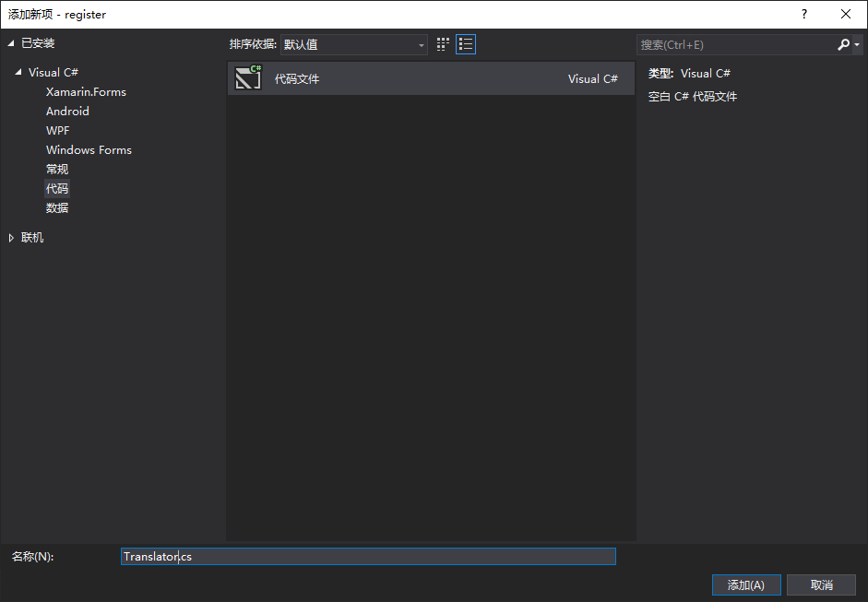
Task: Select the 常规 category
Action: click(x=57, y=169)
